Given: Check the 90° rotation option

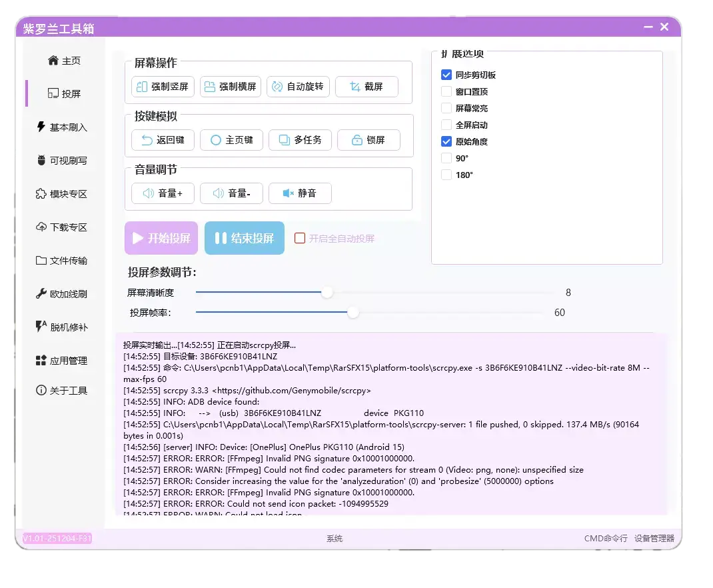Looking at the screenshot, I should coord(446,158).
